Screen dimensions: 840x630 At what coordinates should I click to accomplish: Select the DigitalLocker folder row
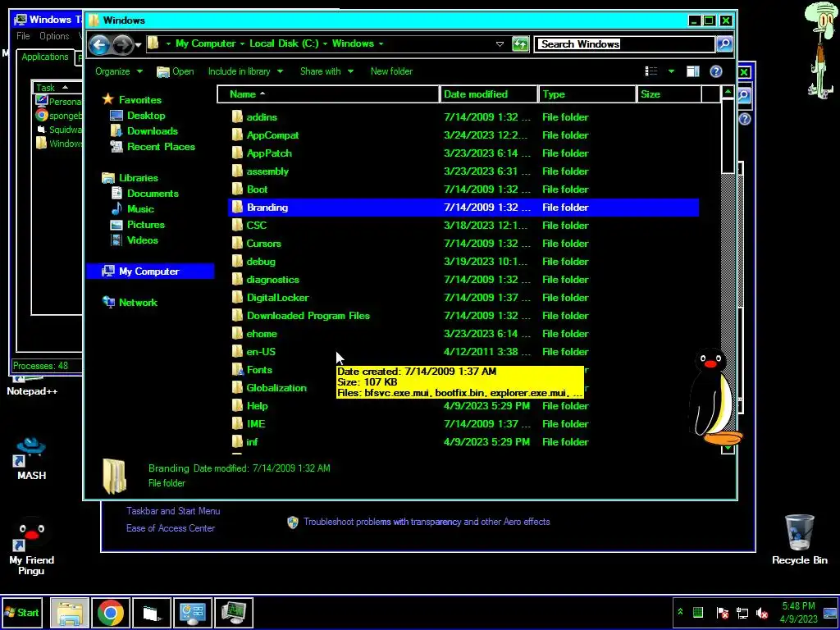tap(463, 297)
